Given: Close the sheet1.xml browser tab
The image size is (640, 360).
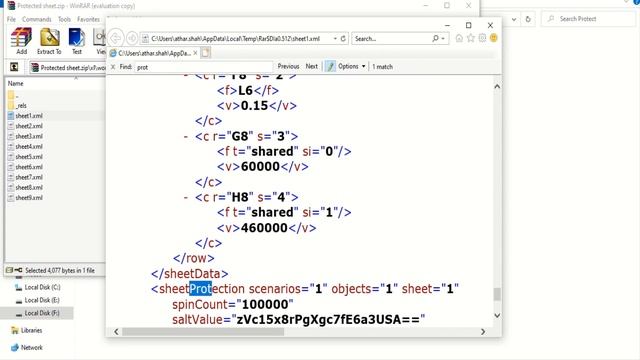Looking at the screenshot, I should click(x=196, y=53).
